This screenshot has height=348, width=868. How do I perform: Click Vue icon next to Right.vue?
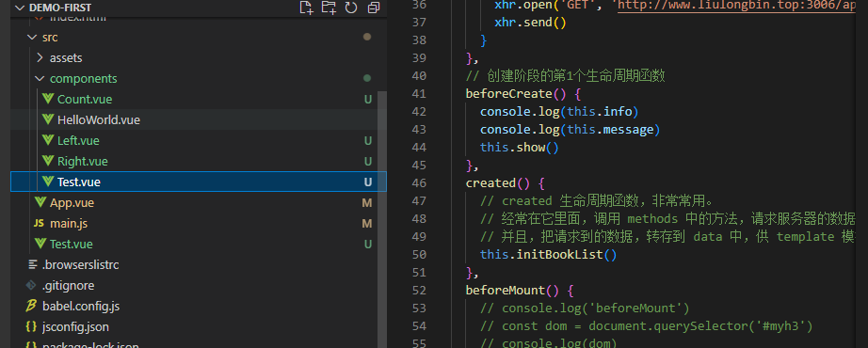[48, 162]
